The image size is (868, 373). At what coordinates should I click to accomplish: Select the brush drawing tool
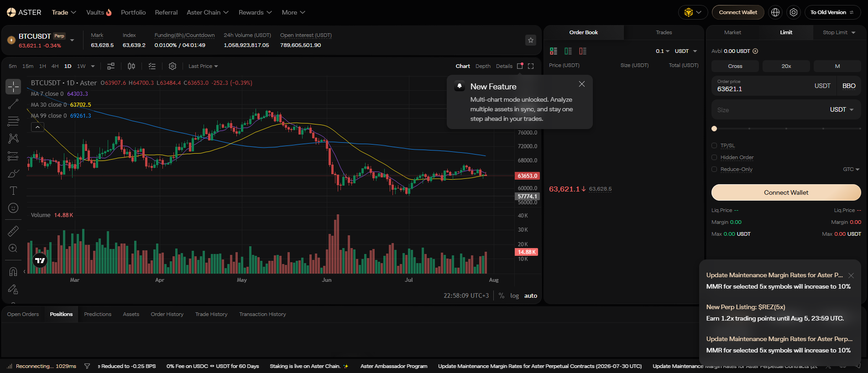coord(13,173)
